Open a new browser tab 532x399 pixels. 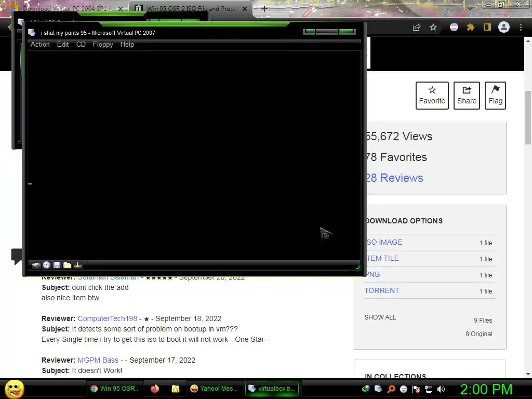point(264,9)
